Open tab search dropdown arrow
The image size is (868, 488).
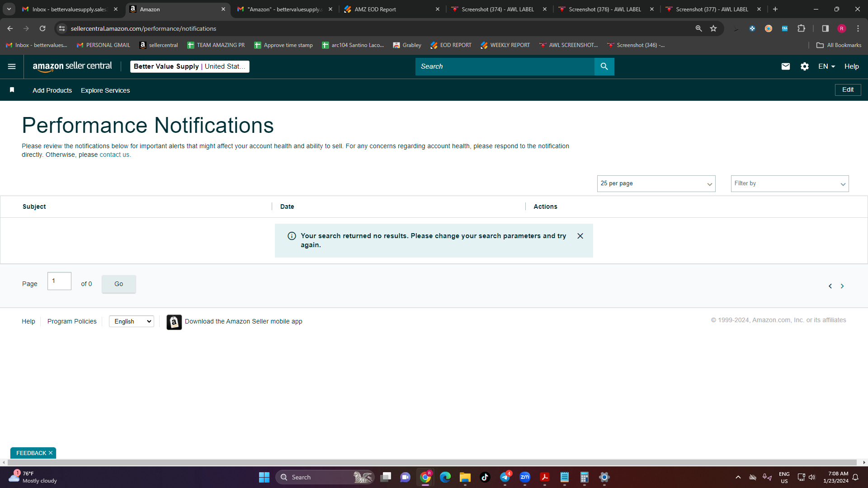click(9, 9)
